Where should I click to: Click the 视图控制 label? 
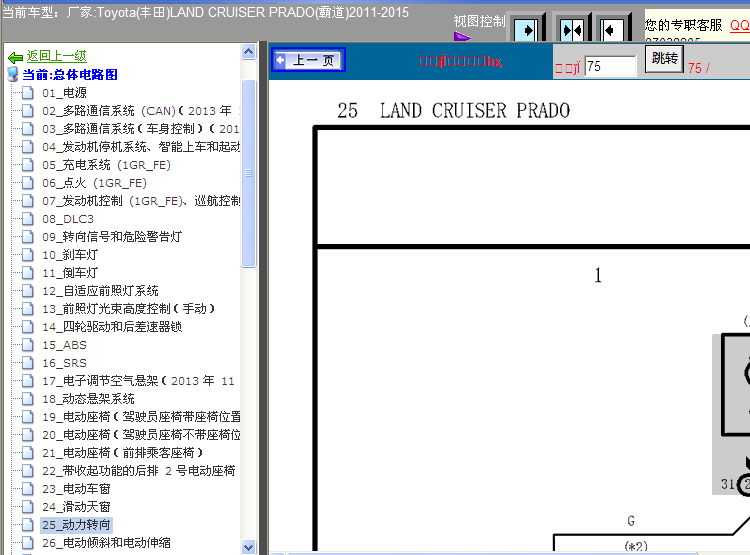[x=479, y=22]
